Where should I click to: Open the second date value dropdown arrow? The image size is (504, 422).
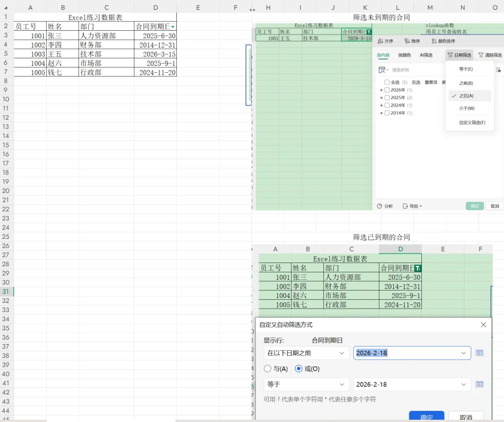tap(463, 384)
